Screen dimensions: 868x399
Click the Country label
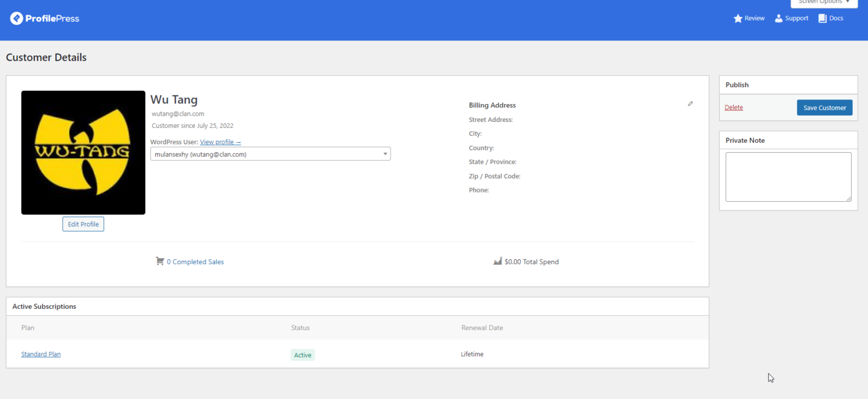point(481,148)
